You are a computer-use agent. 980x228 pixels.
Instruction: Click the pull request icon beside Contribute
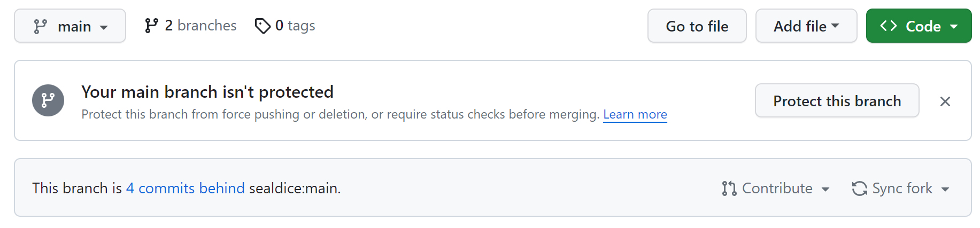point(729,188)
